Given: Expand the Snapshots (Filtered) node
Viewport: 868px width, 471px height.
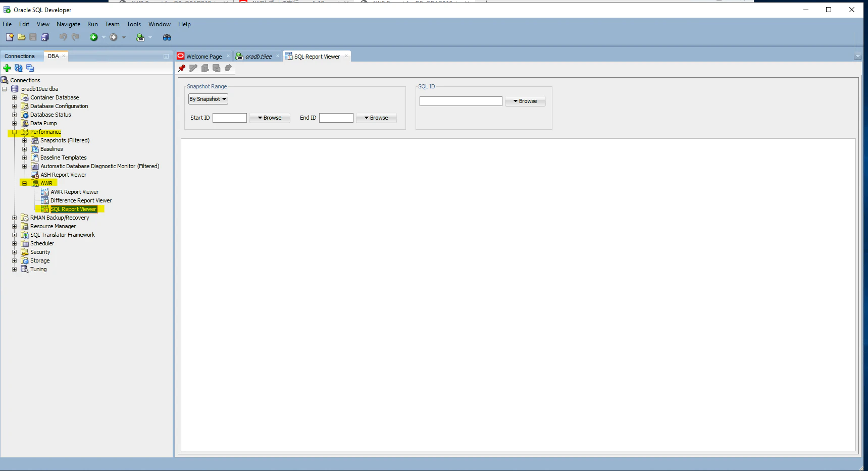Looking at the screenshot, I should (x=24, y=141).
